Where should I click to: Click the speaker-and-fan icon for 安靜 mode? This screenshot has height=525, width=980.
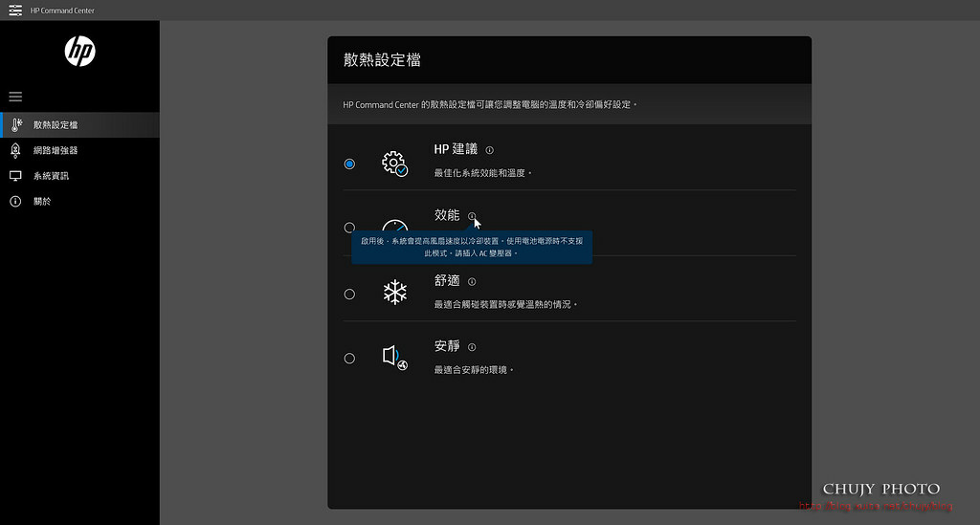395,358
